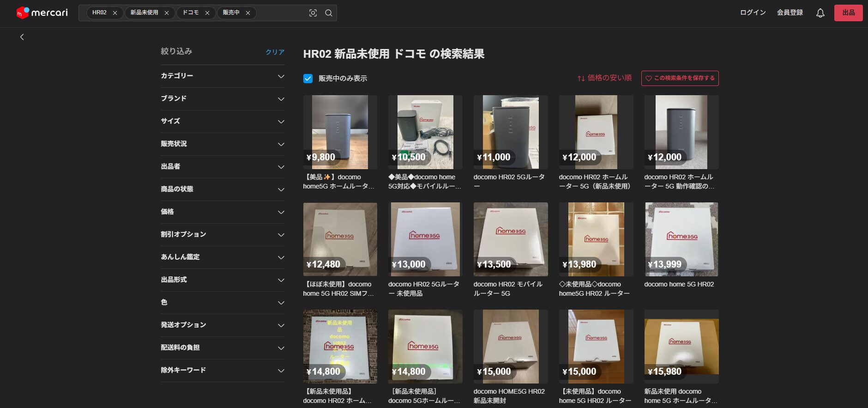Open the ¥12,480 item thumbnail
The height and width of the screenshot is (408, 868).
pyautogui.click(x=340, y=239)
